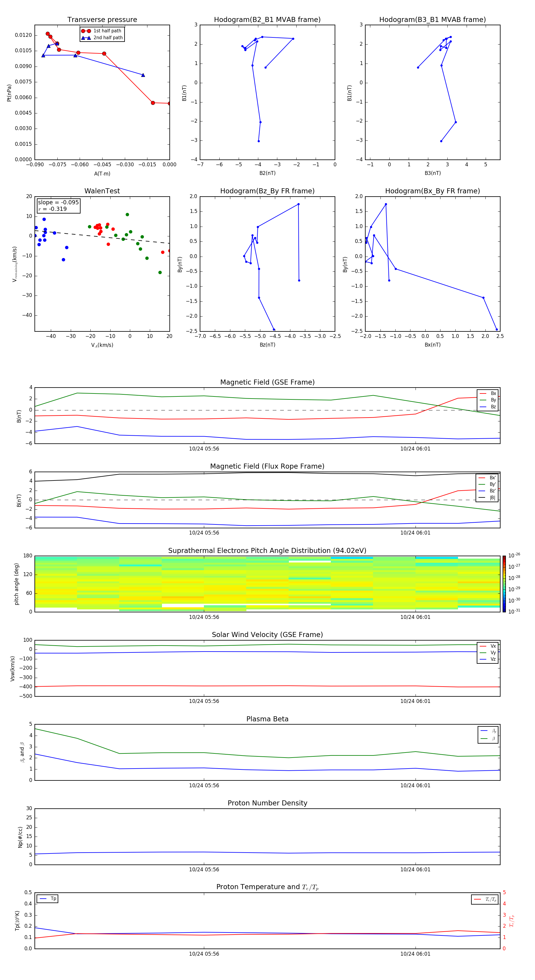Viewport: 535px width, 980px height.
Task: Click the "B2(nT)" x-axis label
Action: pyautogui.click(x=267, y=173)
